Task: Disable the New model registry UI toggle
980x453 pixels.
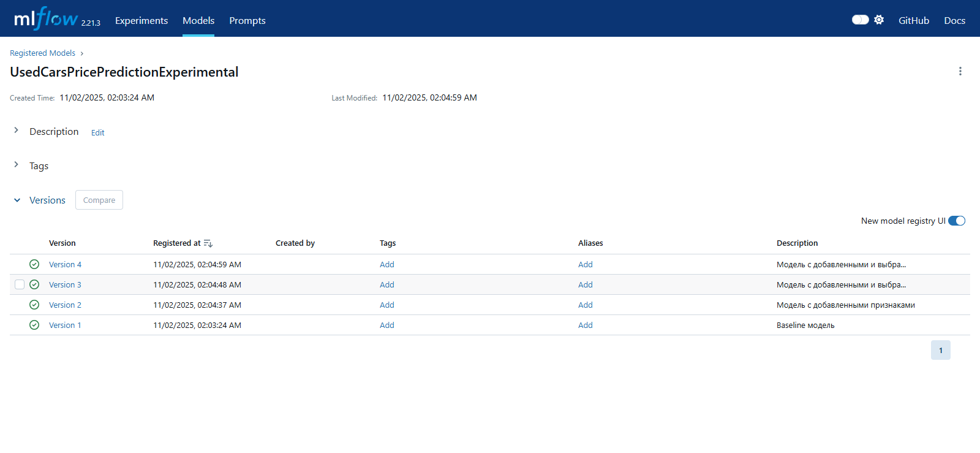Action: click(956, 221)
